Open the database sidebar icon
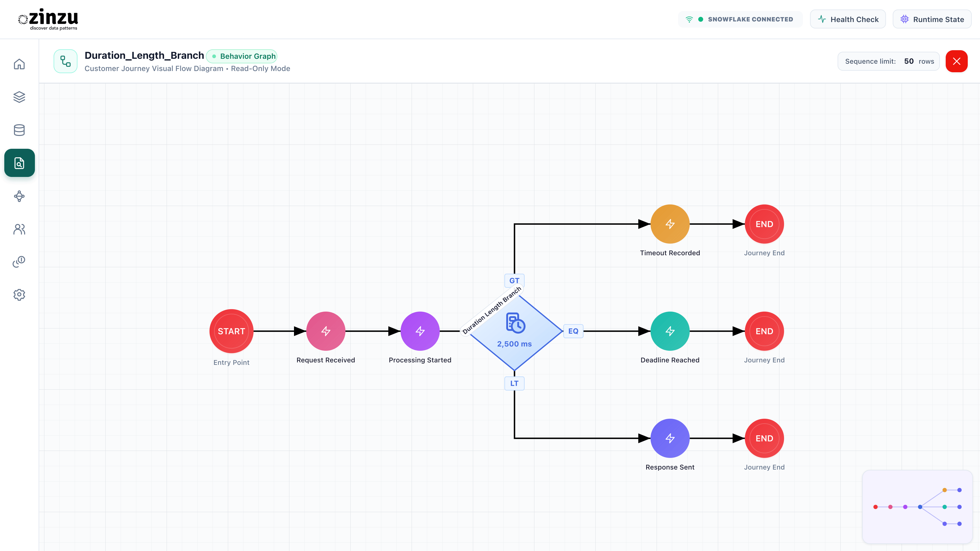980x551 pixels. [x=19, y=130]
